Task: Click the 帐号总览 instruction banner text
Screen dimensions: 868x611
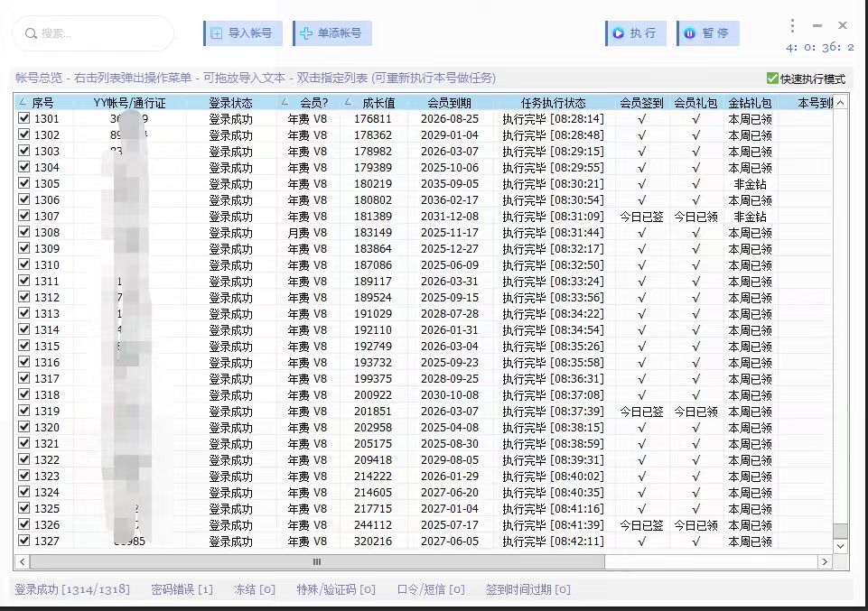Action: point(256,78)
